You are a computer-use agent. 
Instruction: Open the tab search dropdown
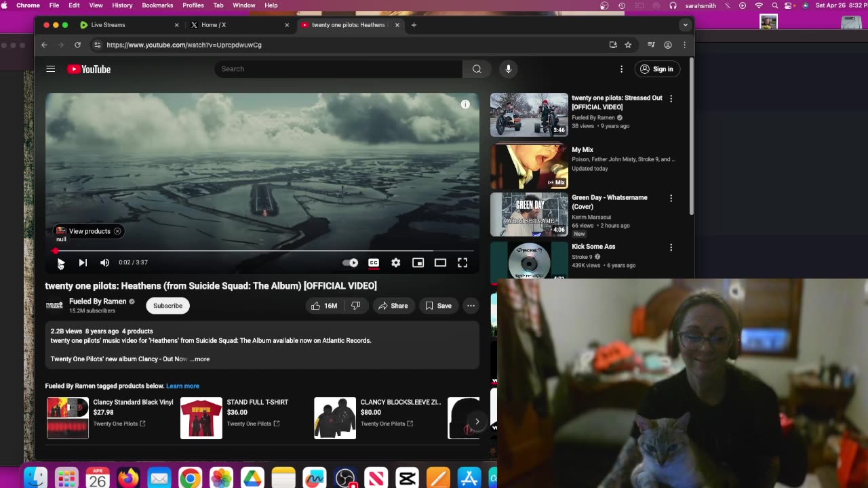(685, 25)
